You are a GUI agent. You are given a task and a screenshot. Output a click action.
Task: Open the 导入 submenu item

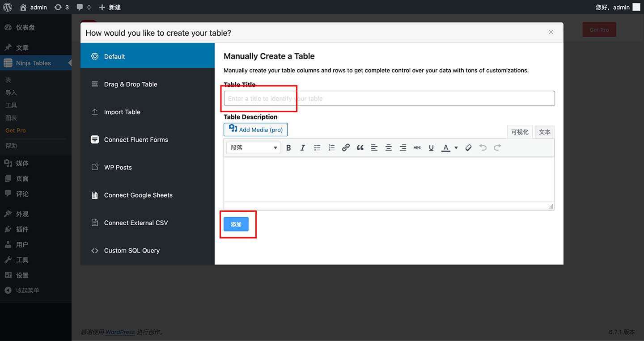11,93
